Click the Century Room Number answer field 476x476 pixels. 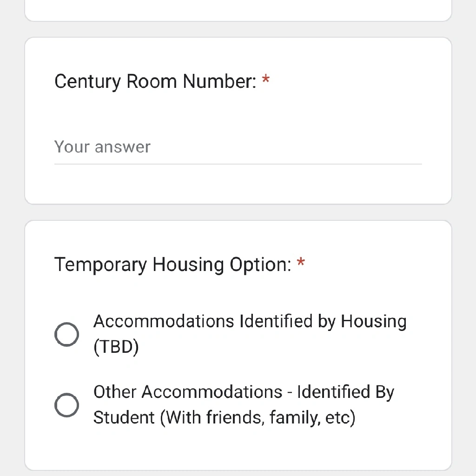[x=238, y=147]
